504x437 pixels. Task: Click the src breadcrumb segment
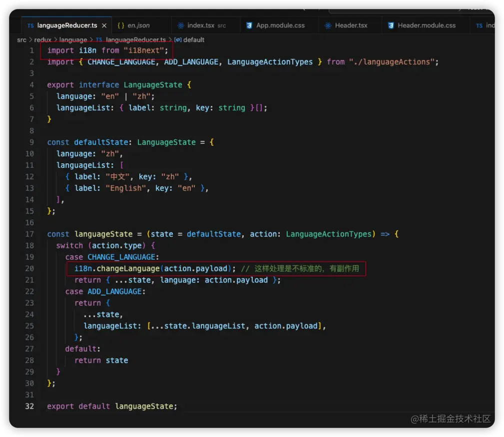pos(21,40)
